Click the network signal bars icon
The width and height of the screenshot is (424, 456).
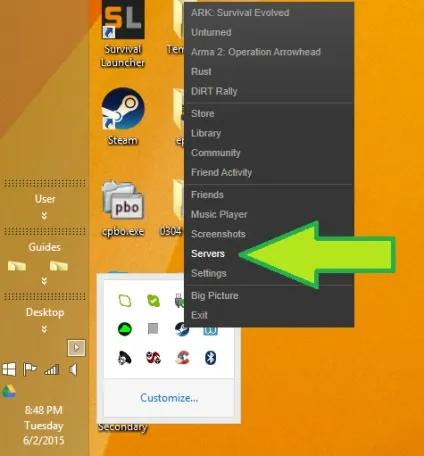click(52, 370)
